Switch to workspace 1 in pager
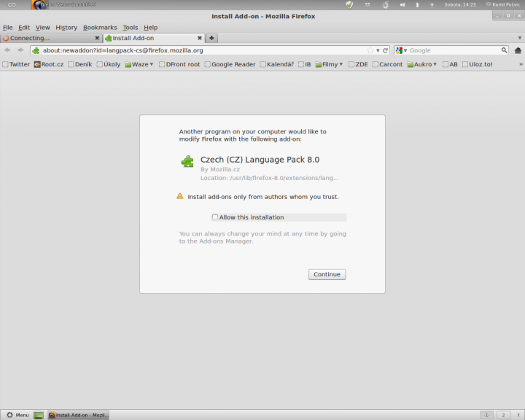 486,416
